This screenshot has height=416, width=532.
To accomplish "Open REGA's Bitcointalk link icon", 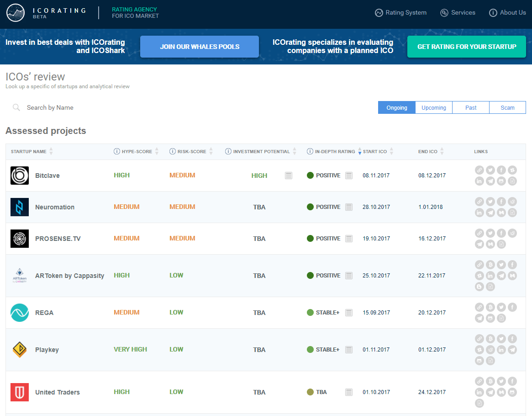I will 490,307.
